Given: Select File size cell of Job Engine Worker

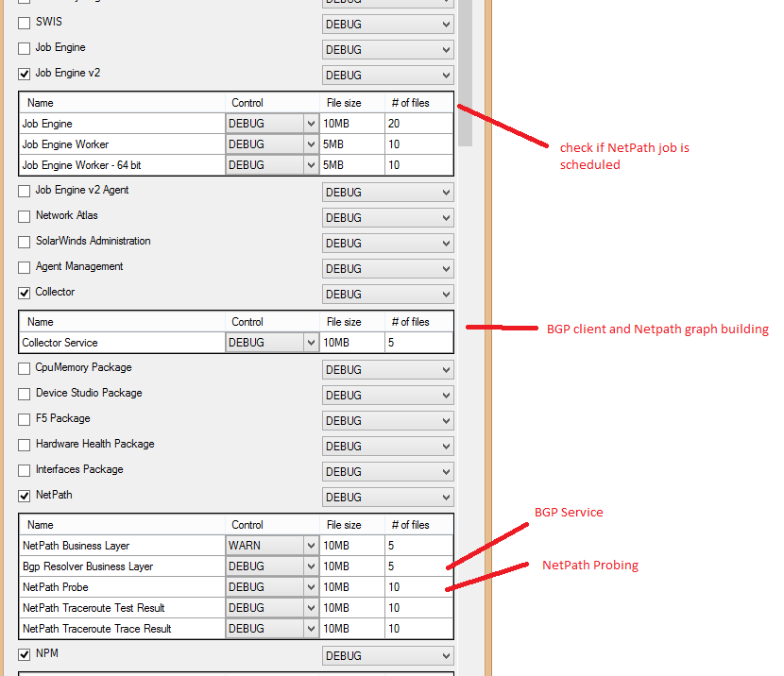Looking at the screenshot, I should (x=352, y=144).
